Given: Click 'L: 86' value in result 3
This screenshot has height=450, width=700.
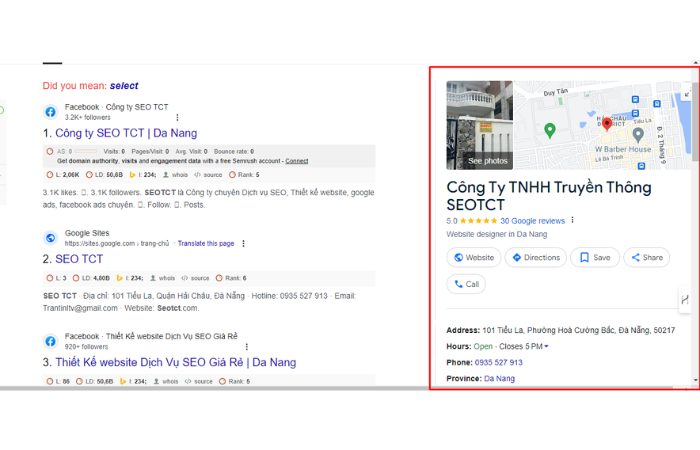Looking at the screenshot, I should (62, 382).
